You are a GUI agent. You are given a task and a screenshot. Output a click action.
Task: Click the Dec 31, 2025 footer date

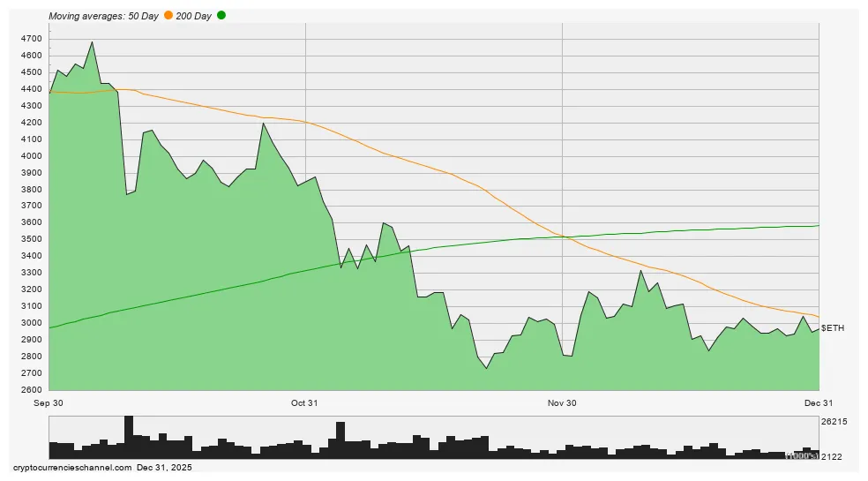pos(164,468)
